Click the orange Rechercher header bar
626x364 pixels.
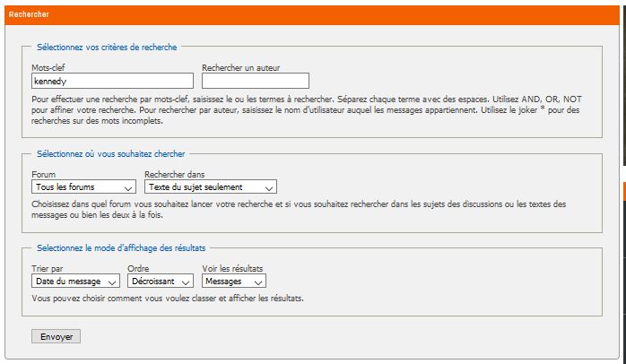tap(312, 14)
